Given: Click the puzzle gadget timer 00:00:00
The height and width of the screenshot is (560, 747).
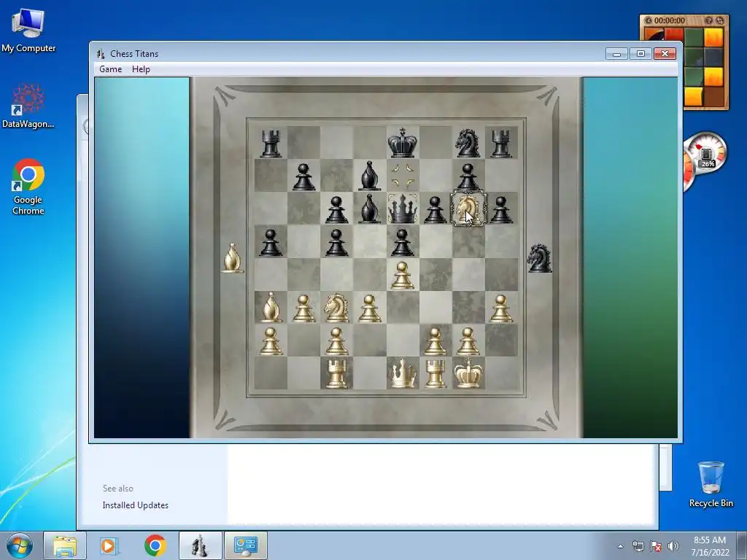Looking at the screenshot, I should (x=670, y=20).
